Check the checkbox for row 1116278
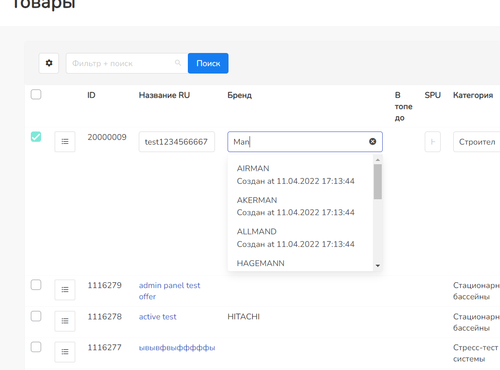Screen dimensions: 500x370 point(36,316)
